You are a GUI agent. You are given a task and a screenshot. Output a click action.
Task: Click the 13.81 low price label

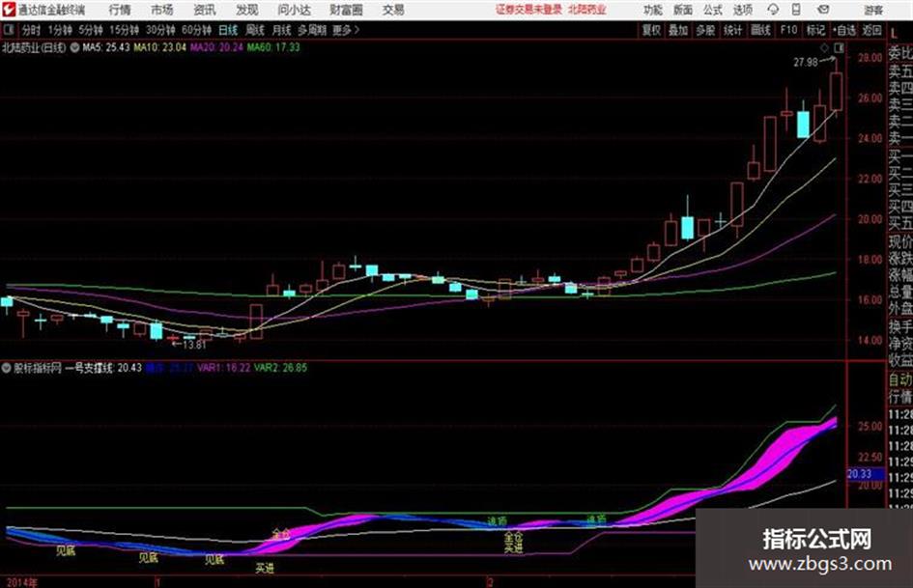click(194, 345)
